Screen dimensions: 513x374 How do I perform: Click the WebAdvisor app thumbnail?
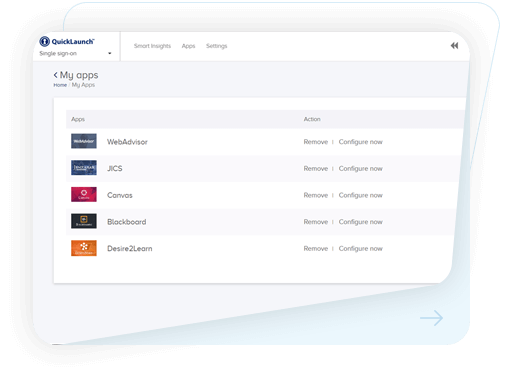84,141
